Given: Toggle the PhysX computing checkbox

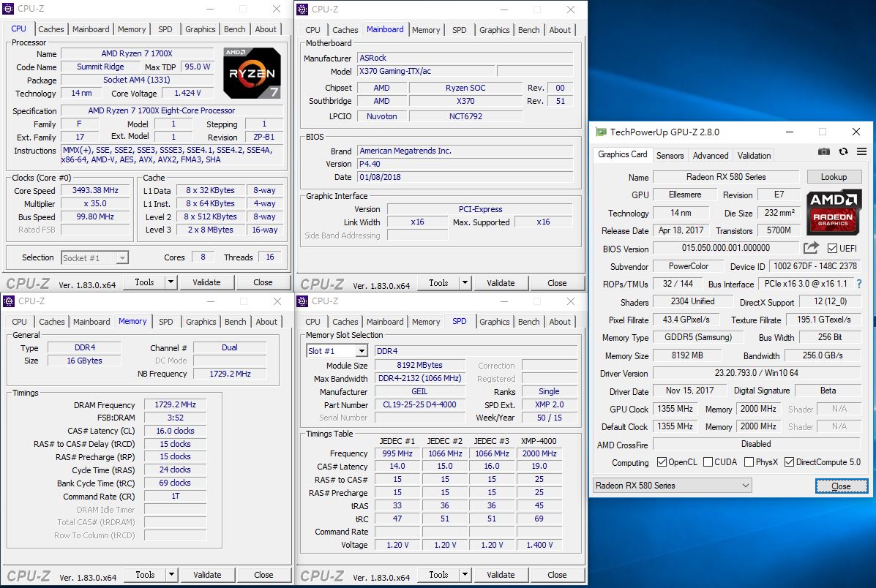Looking at the screenshot, I should [x=749, y=461].
